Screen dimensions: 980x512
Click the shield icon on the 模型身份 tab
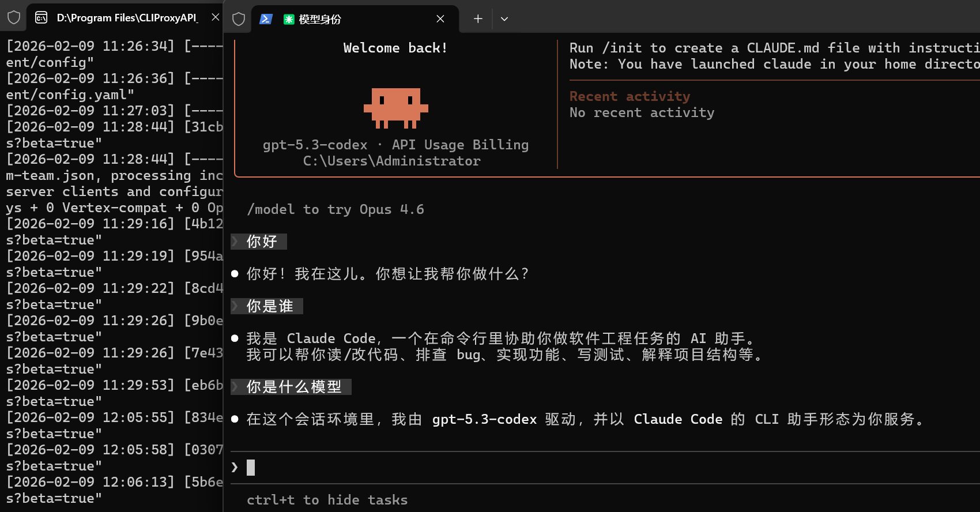239,19
